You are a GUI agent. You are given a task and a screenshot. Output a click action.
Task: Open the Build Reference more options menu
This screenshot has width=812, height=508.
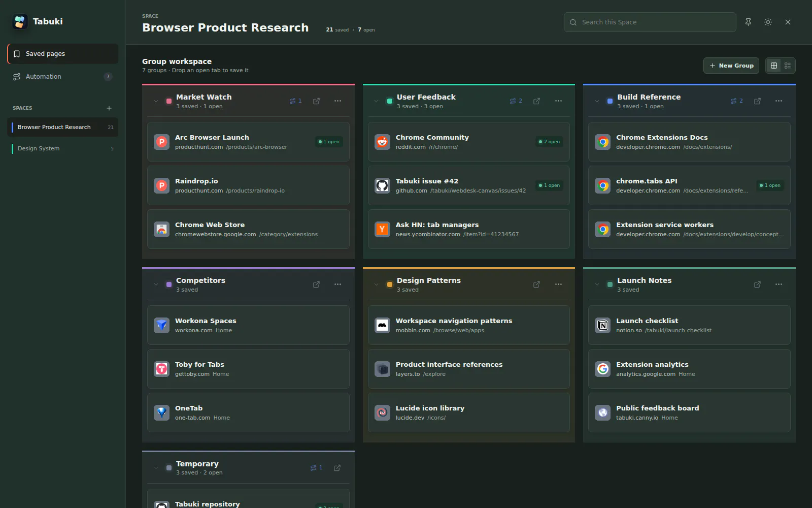pos(779,101)
